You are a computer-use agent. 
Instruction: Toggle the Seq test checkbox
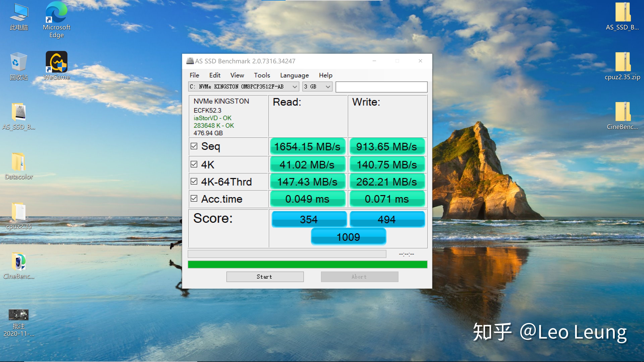point(194,146)
